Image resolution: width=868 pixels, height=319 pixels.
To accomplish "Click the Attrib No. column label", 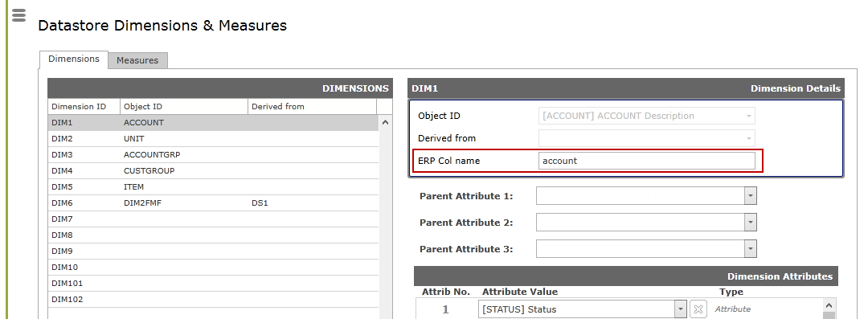I will [445, 292].
